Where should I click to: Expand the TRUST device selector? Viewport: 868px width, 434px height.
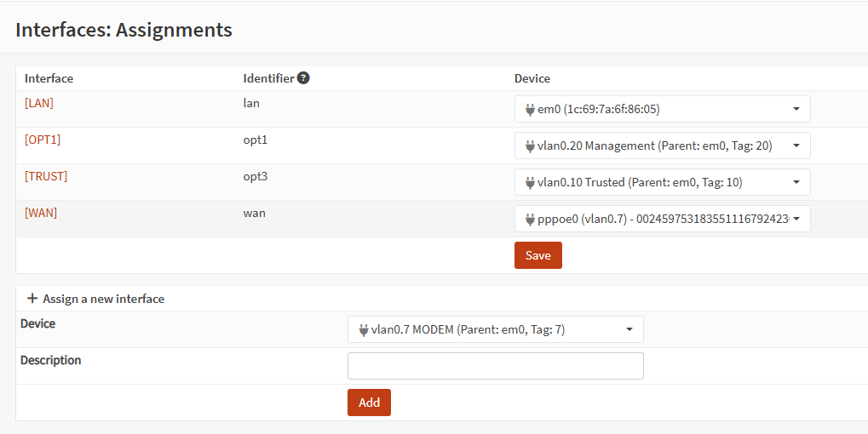coord(662,182)
